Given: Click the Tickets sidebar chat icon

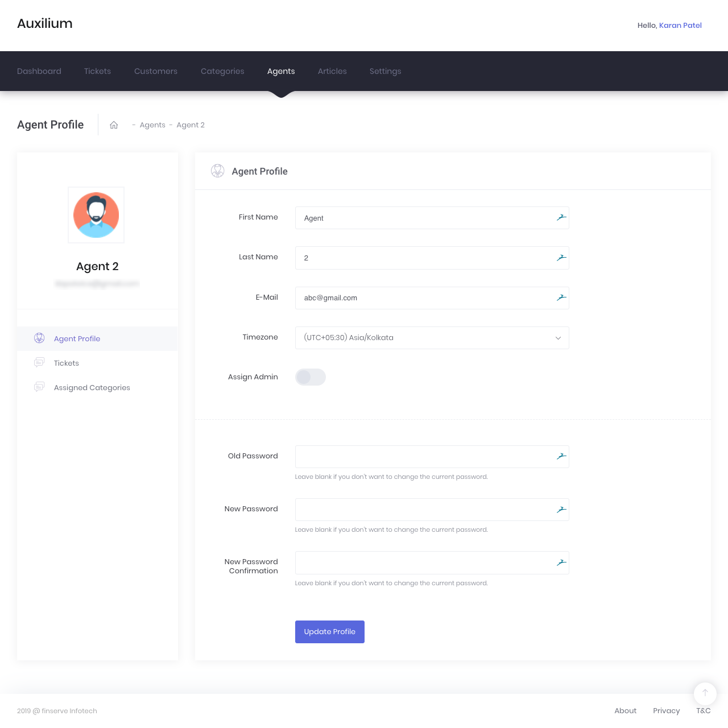Looking at the screenshot, I should pos(39,363).
